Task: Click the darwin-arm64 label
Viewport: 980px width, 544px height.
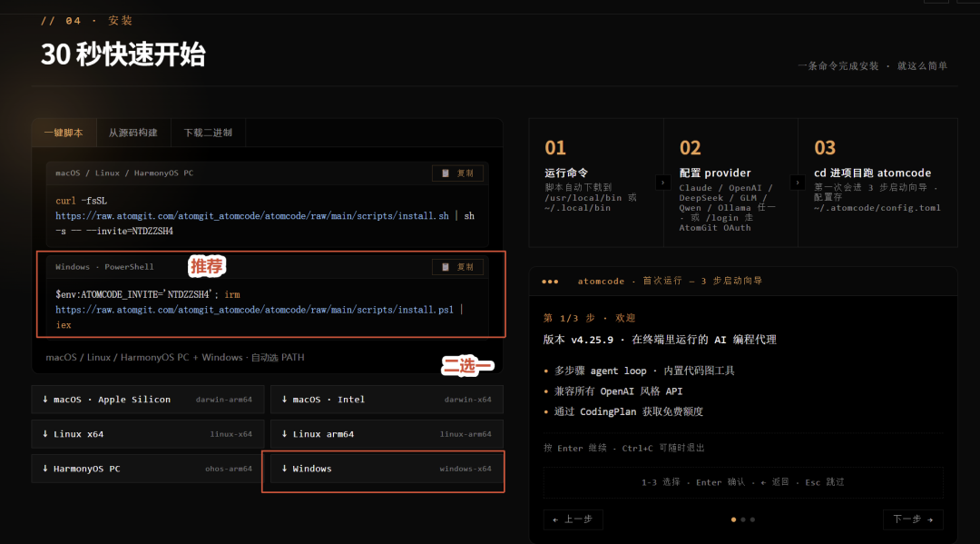Action: coord(224,400)
